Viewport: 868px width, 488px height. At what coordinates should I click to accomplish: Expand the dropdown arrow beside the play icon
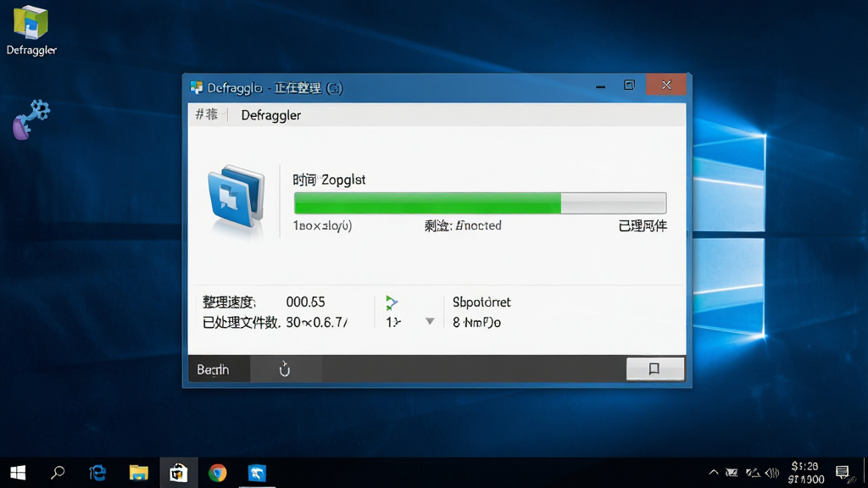pos(430,321)
